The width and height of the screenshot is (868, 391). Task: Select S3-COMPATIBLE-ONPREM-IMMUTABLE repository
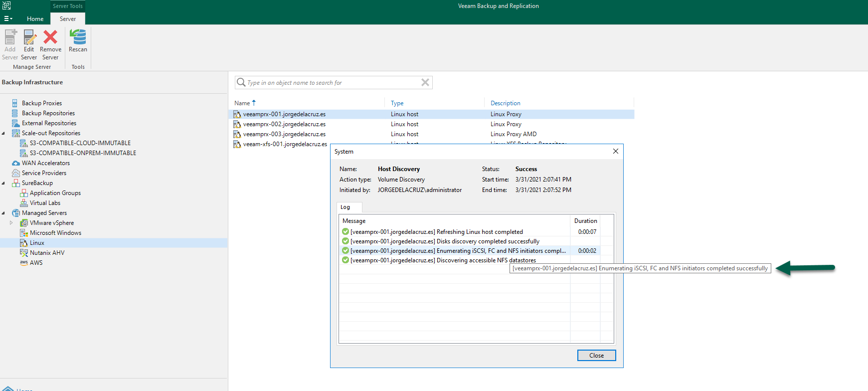(83, 153)
